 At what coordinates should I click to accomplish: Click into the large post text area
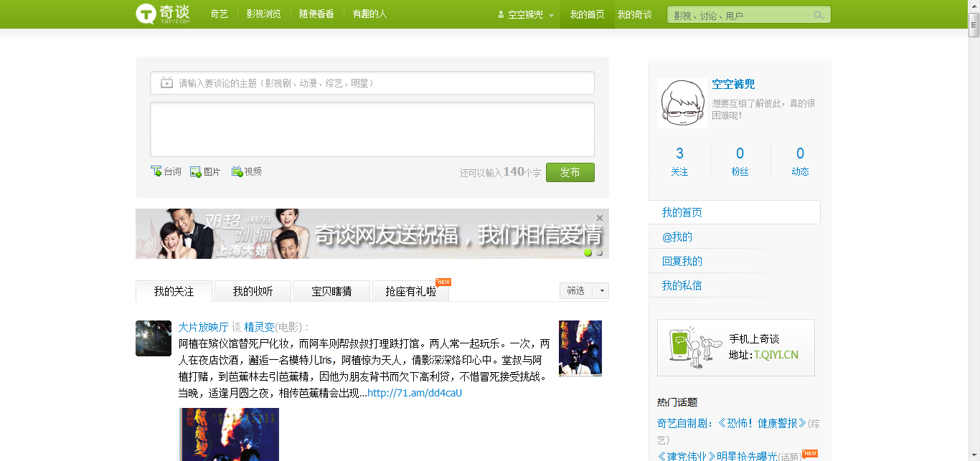pyautogui.click(x=372, y=130)
